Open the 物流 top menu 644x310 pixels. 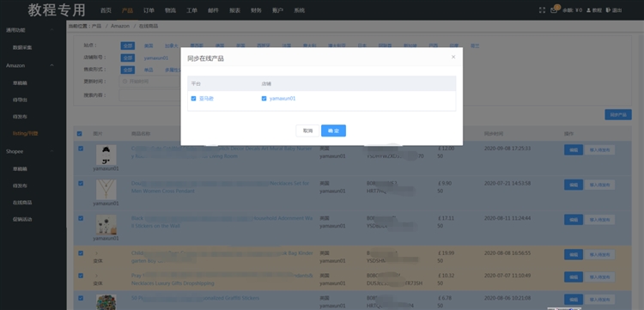point(170,10)
